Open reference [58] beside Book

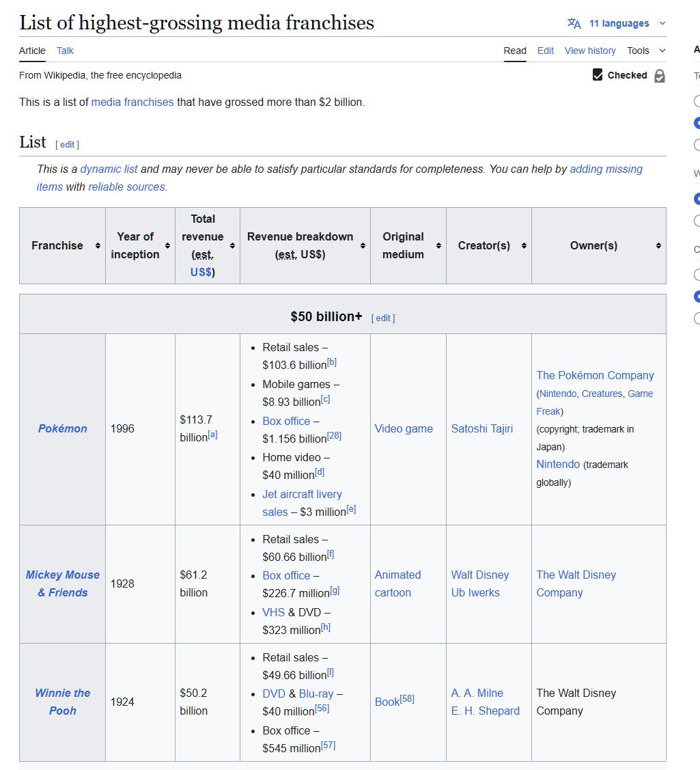[407, 699]
